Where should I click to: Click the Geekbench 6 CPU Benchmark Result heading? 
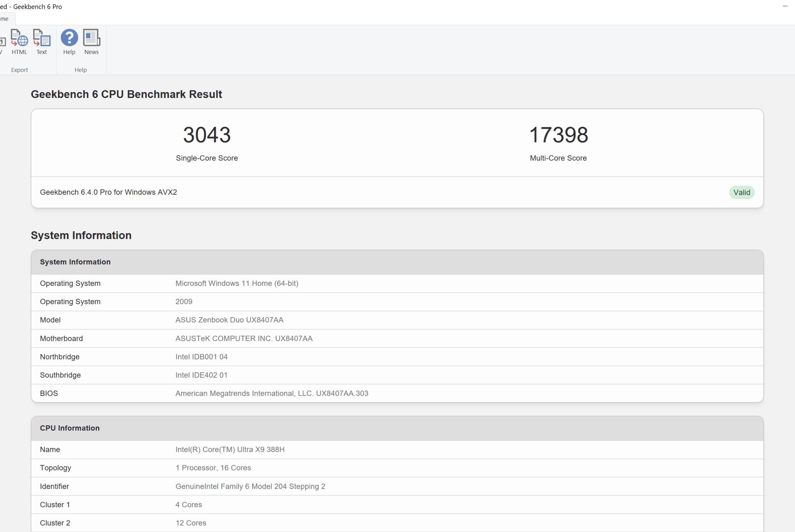(126, 94)
